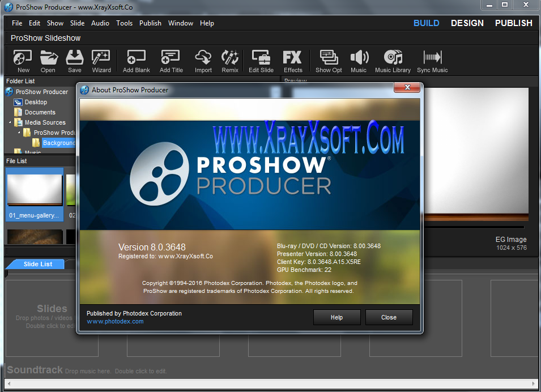The image size is (541, 392).
Task: Switch to the DESIGN workspace
Action: tap(467, 23)
